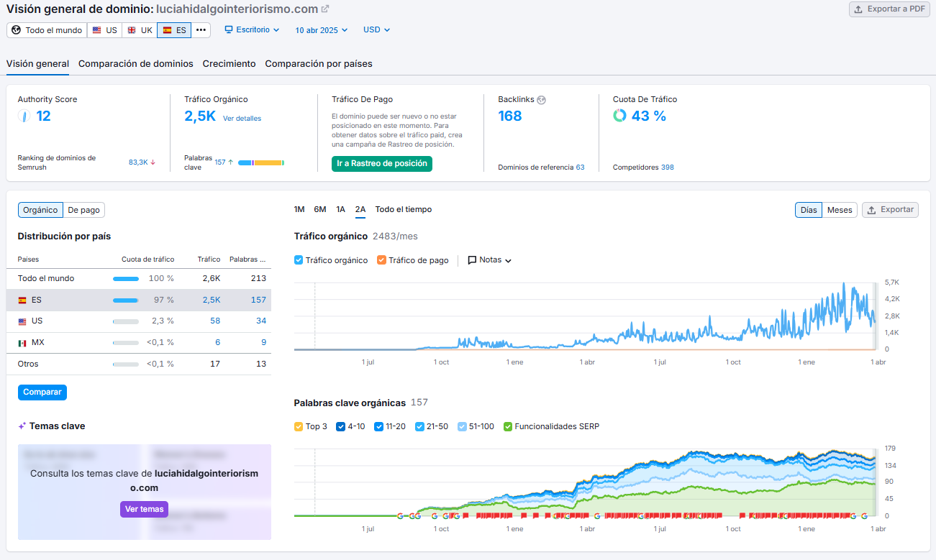Click the globe icon beside Backlinks

click(541, 100)
